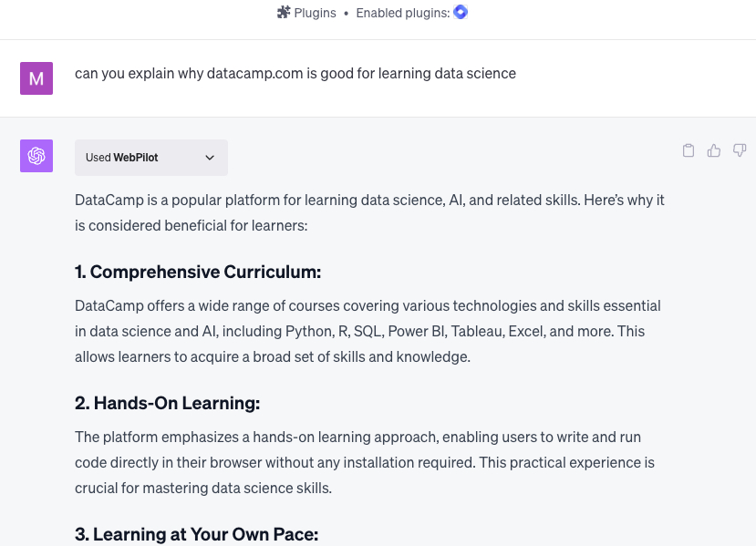
Task: Click the Comprehensive Curriculum heading
Action: [x=198, y=272]
